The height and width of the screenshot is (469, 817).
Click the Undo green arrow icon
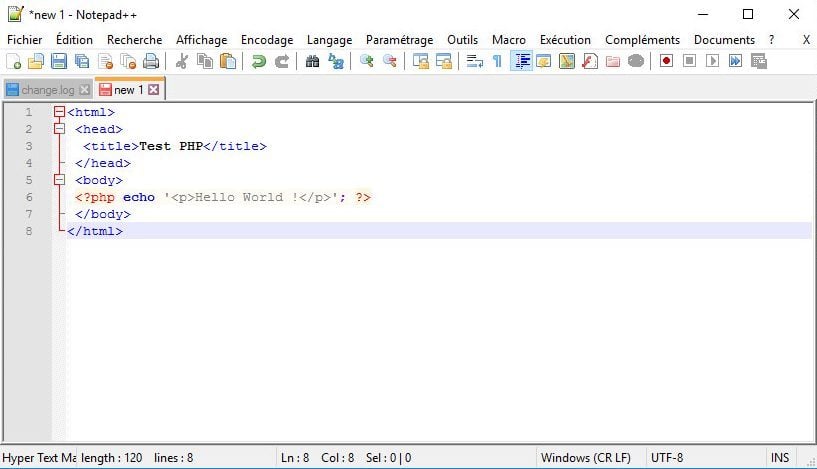tap(258, 61)
